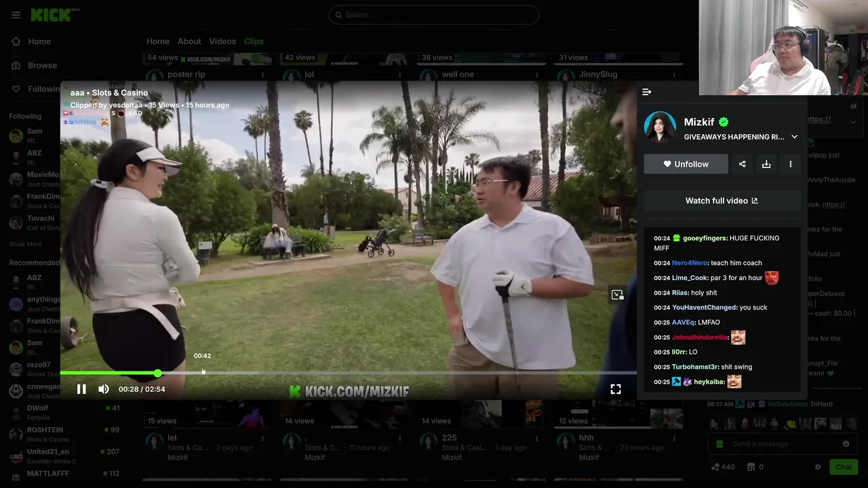Mute the clip volume

[104, 389]
